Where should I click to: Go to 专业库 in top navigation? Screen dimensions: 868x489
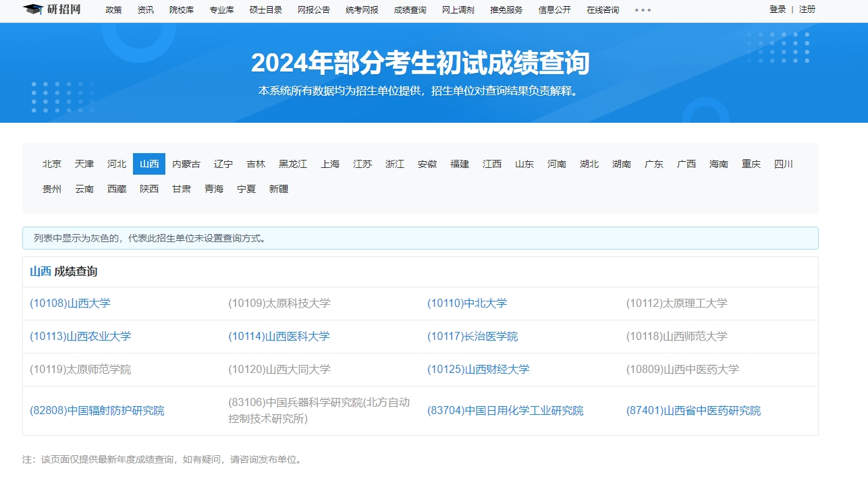[x=221, y=10]
